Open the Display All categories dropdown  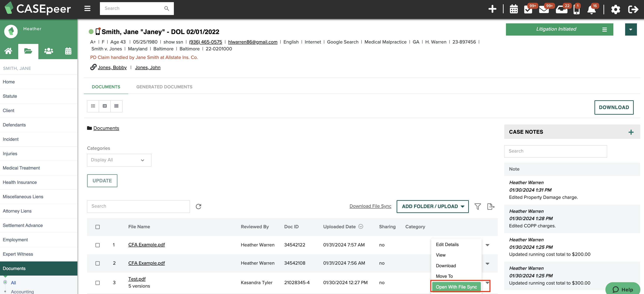119,160
